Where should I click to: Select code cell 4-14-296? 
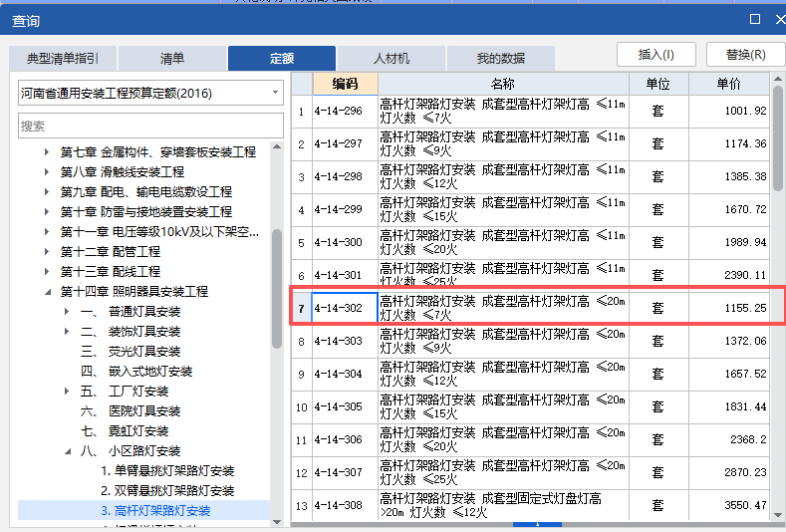tap(345, 111)
